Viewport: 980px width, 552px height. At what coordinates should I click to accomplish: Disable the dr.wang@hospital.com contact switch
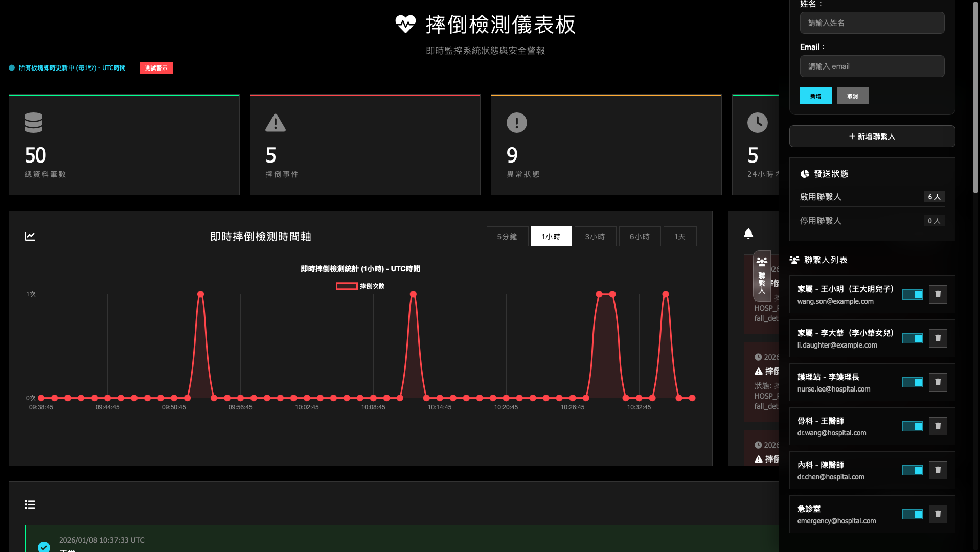click(x=913, y=426)
